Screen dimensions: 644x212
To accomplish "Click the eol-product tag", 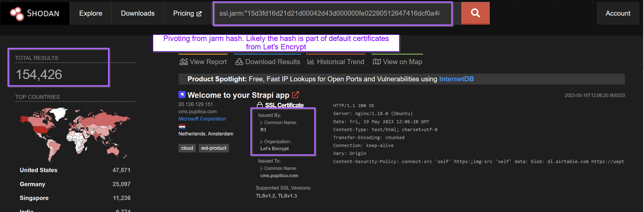I will 214,148.
